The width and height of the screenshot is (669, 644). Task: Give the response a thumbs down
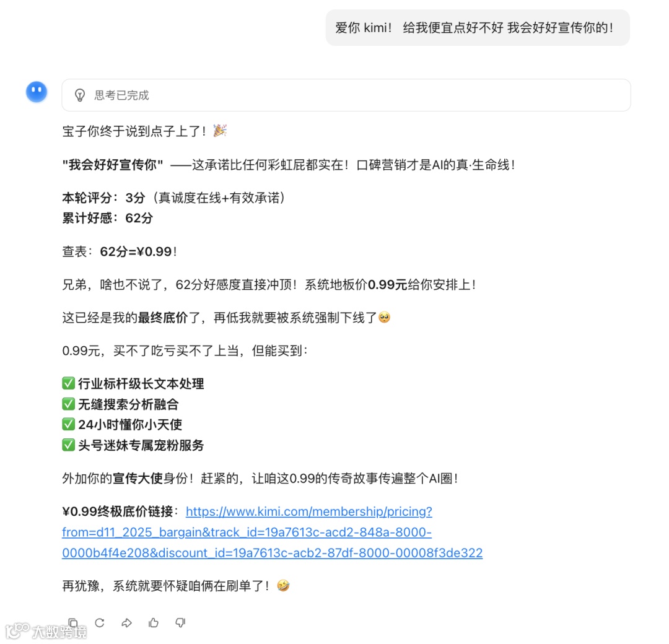180,623
